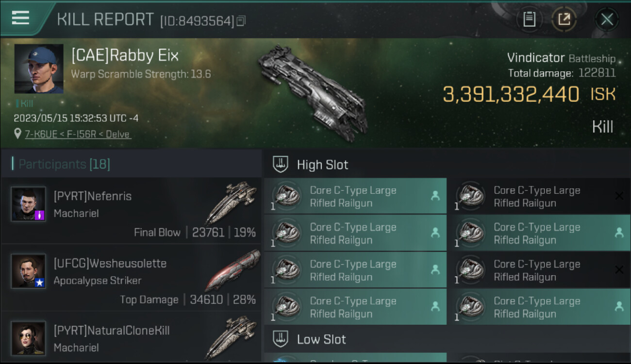This screenshot has width=631, height=364.
Task: Click the Vindicator ship image
Action: [x=313, y=92]
